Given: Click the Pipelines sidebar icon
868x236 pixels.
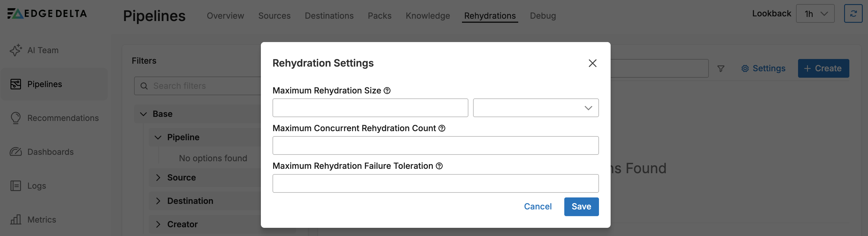Looking at the screenshot, I should (x=16, y=84).
